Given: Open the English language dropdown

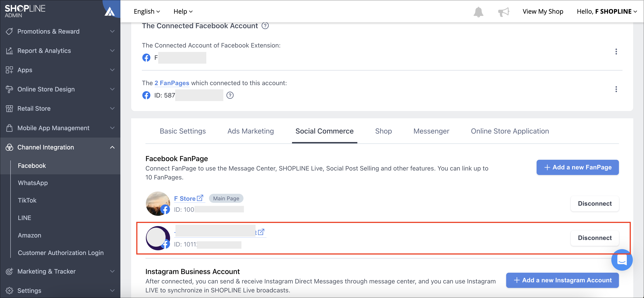Looking at the screenshot, I should pyautogui.click(x=147, y=11).
